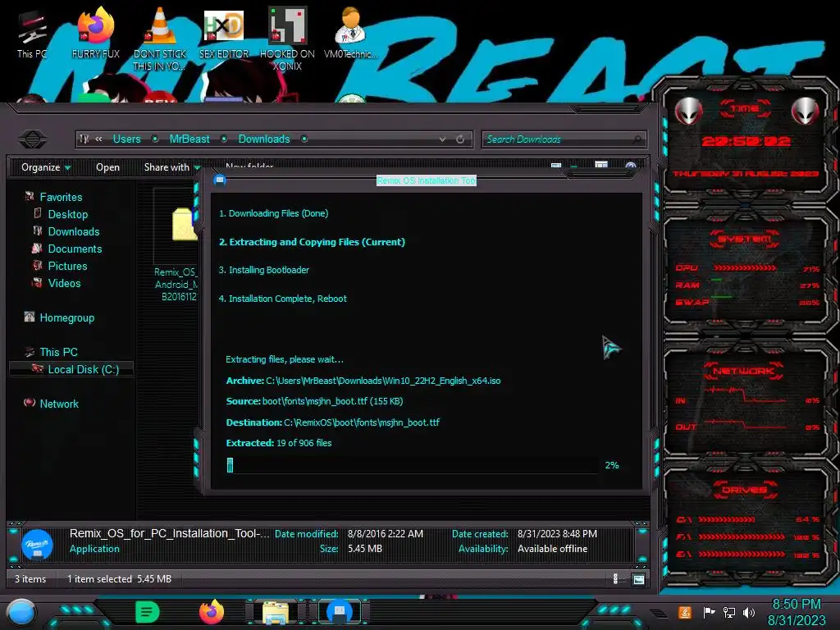Switch to large icons view in status bar
This screenshot has height=630, width=840.
pyautogui.click(x=638, y=579)
